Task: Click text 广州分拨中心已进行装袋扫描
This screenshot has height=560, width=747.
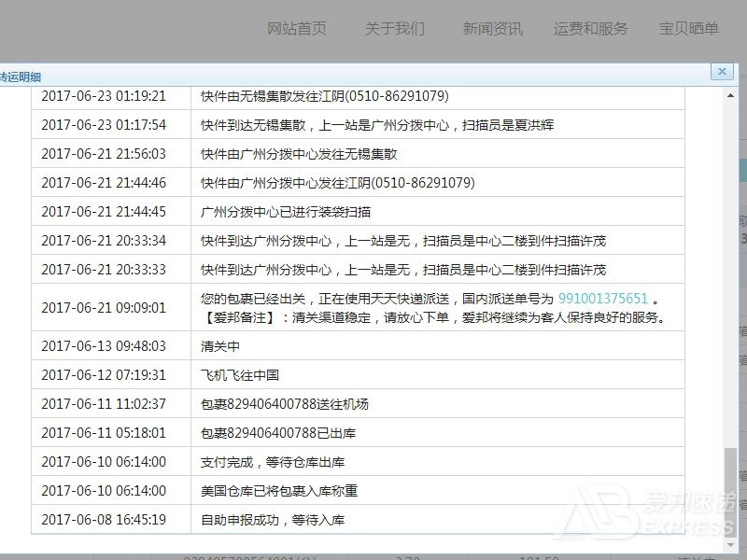Action: [286, 212]
